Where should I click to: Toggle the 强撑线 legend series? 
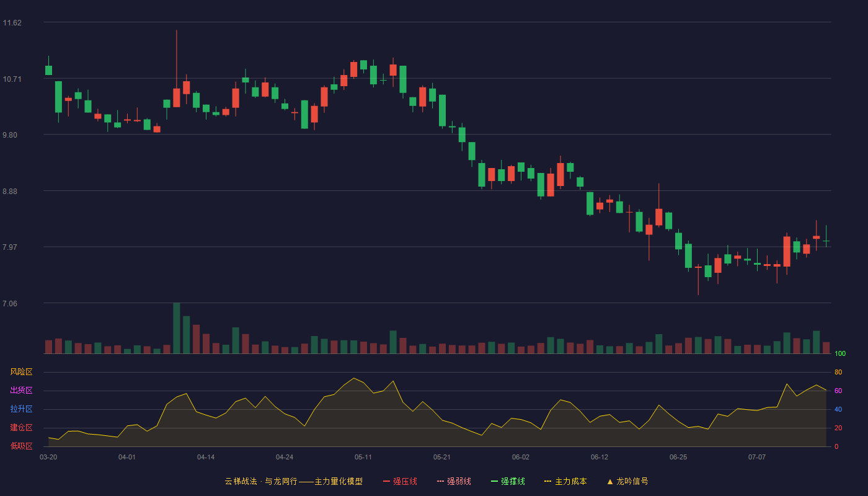click(x=508, y=481)
